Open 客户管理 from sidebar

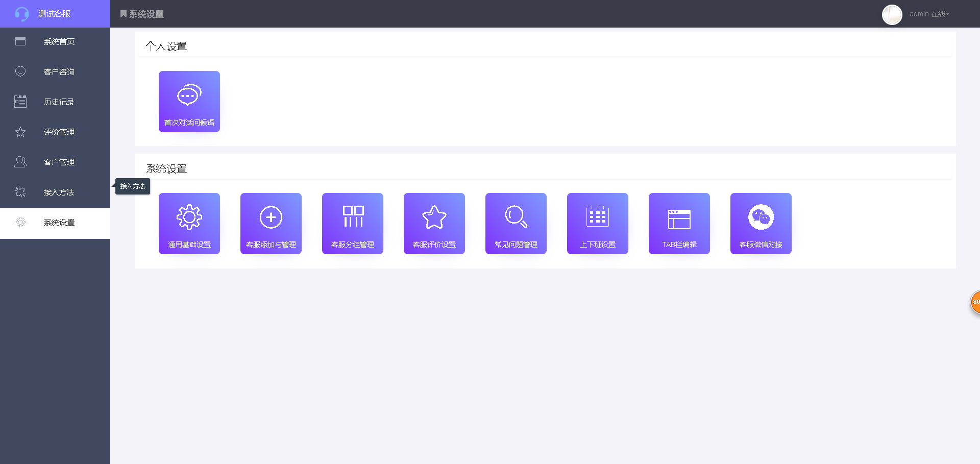click(55, 162)
